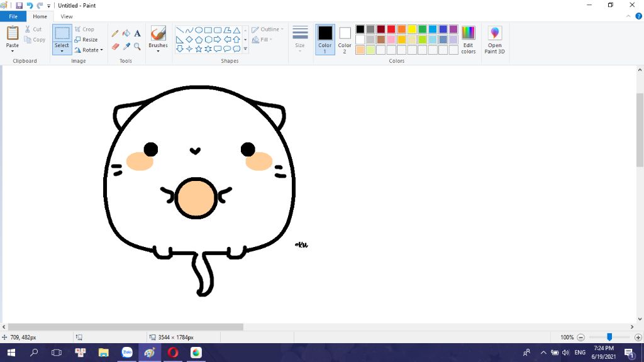Image resolution: width=644 pixels, height=362 pixels.
Task: Pick the green color swatch
Action: [x=422, y=29]
